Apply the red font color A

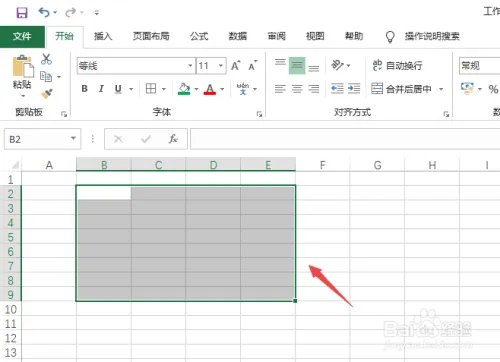(x=210, y=89)
